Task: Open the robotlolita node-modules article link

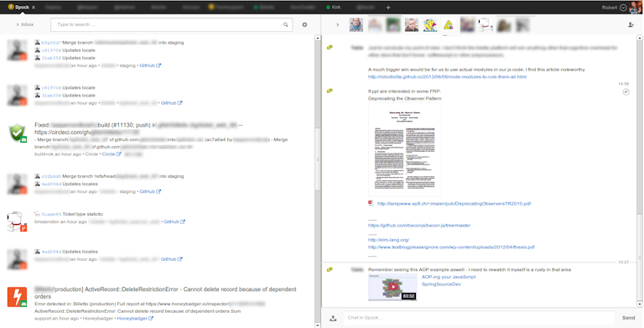Action: point(447,77)
